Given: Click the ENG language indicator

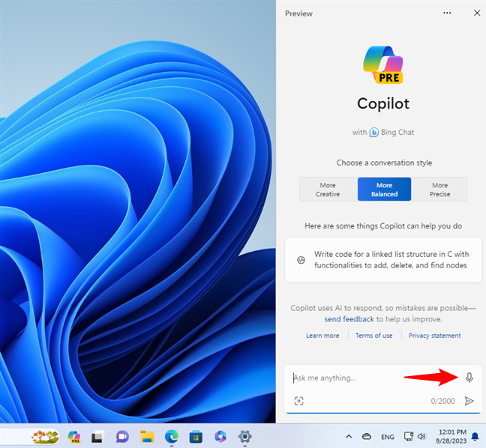Looking at the screenshot, I should [388, 437].
